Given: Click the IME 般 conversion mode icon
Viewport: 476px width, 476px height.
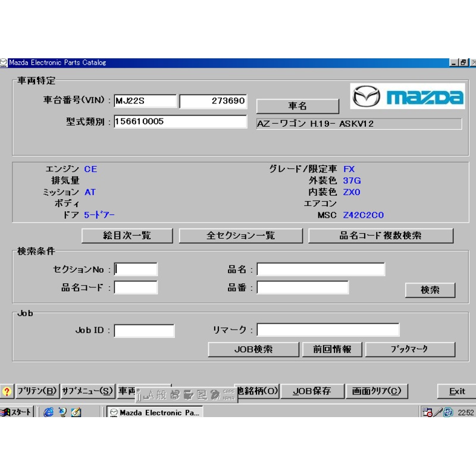Looking at the screenshot, I should pos(161,394).
